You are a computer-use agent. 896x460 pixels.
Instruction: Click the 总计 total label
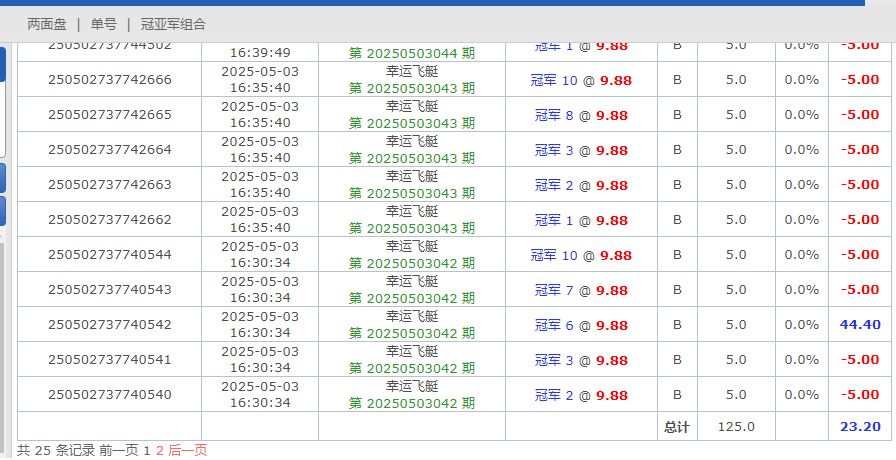click(x=677, y=427)
